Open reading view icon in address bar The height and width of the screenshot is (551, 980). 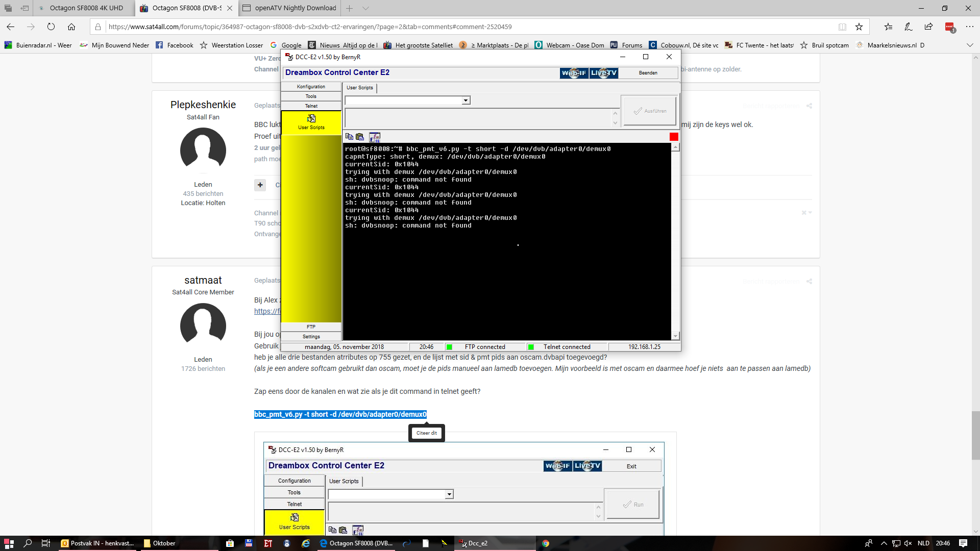(842, 27)
